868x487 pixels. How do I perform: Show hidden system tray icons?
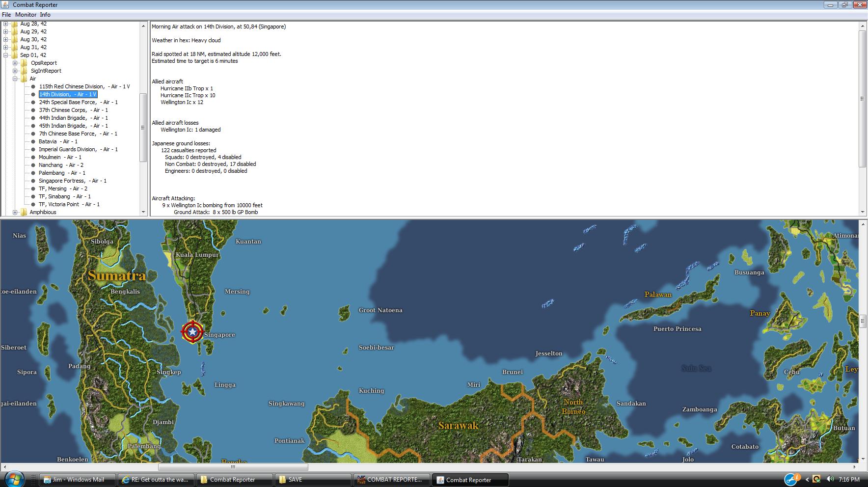click(807, 480)
